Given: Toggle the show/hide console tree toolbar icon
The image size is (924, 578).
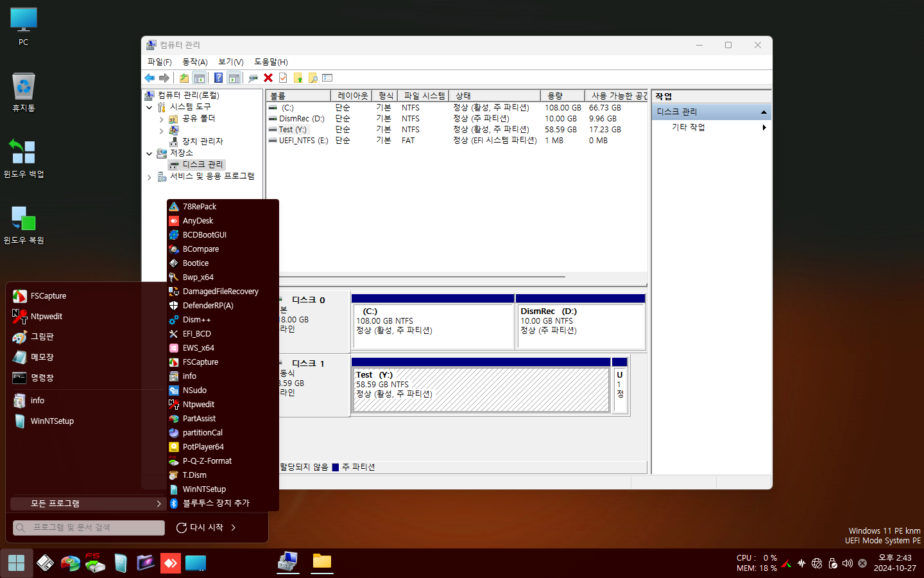Looking at the screenshot, I should click(x=200, y=78).
